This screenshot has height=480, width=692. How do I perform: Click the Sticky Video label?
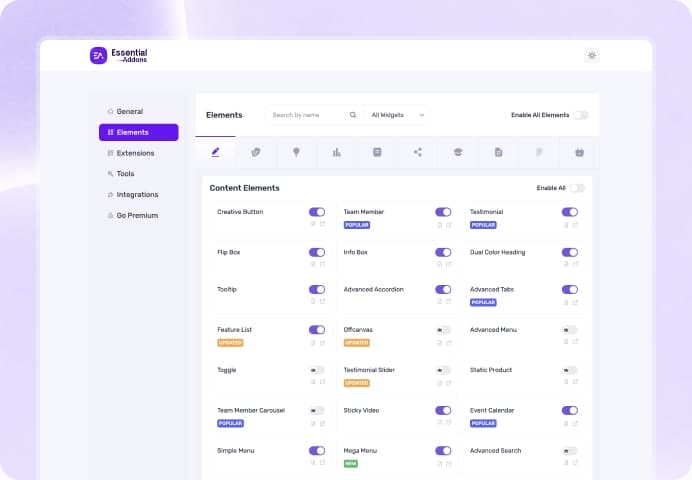[x=361, y=410]
